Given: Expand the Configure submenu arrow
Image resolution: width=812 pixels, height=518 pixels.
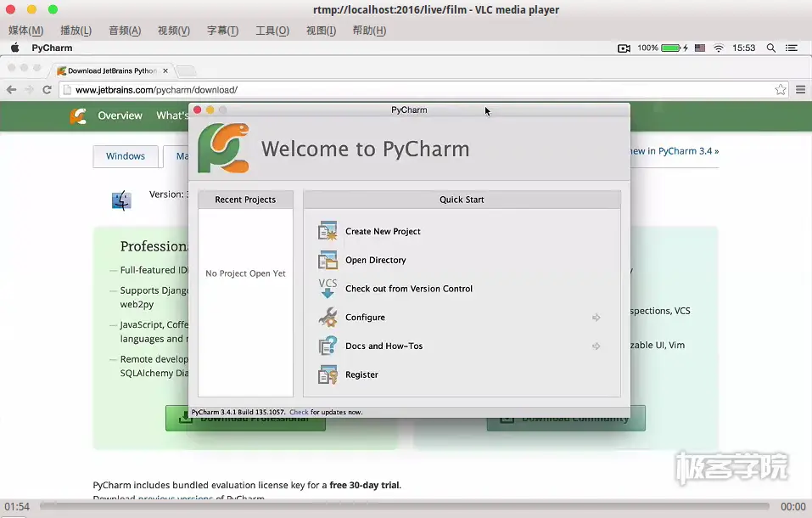Looking at the screenshot, I should click(596, 318).
